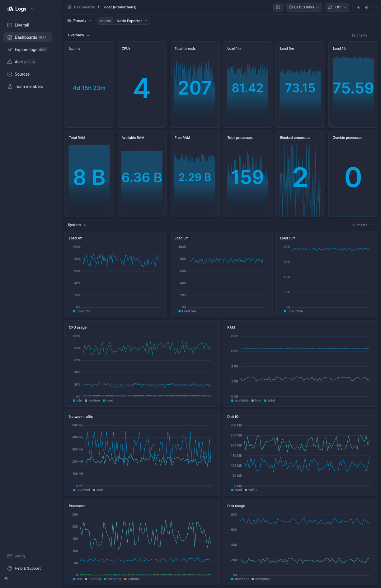This screenshot has height=588, width=381.
Task: Open Help & Support link
Action: tap(27, 568)
